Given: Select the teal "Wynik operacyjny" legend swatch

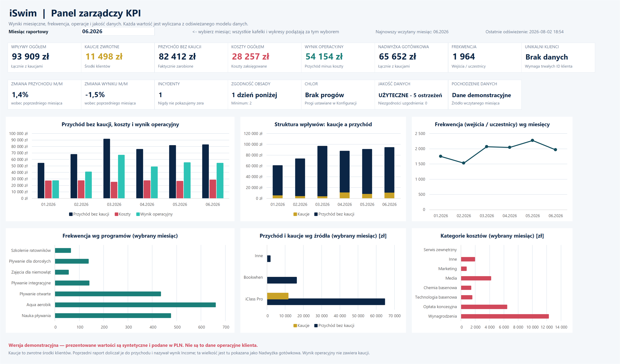Looking at the screenshot, I should point(138,214).
